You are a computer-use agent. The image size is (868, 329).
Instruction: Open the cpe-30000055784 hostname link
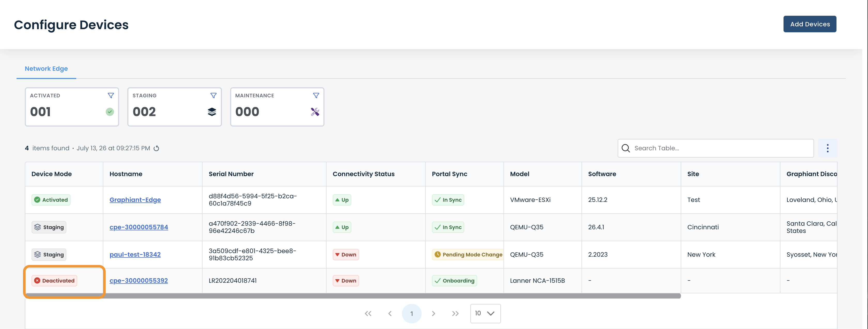click(x=138, y=227)
